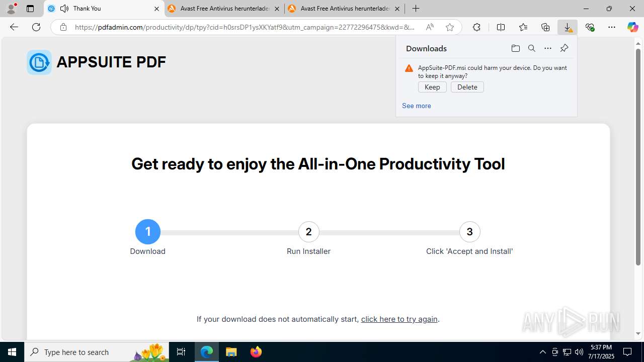Open Task View on the taskbar
The width and height of the screenshot is (644, 362).
pos(181,352)
